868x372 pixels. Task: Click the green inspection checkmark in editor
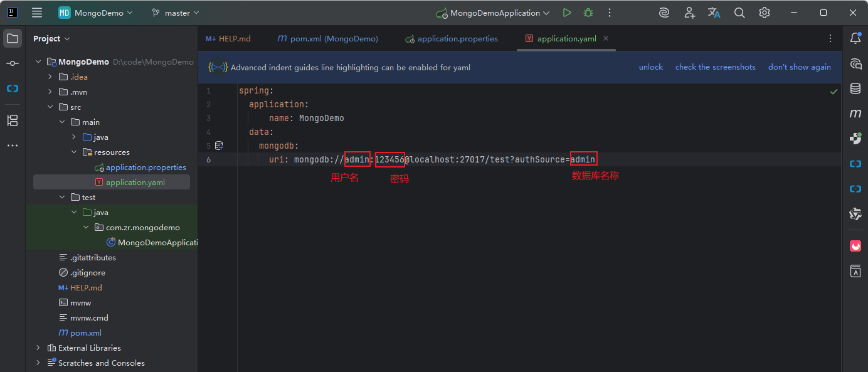[834, 92]
